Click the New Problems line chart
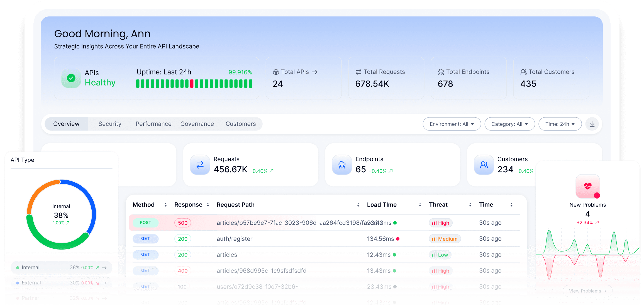The height and width of the screenshot is (305, 644). point(588,254)
